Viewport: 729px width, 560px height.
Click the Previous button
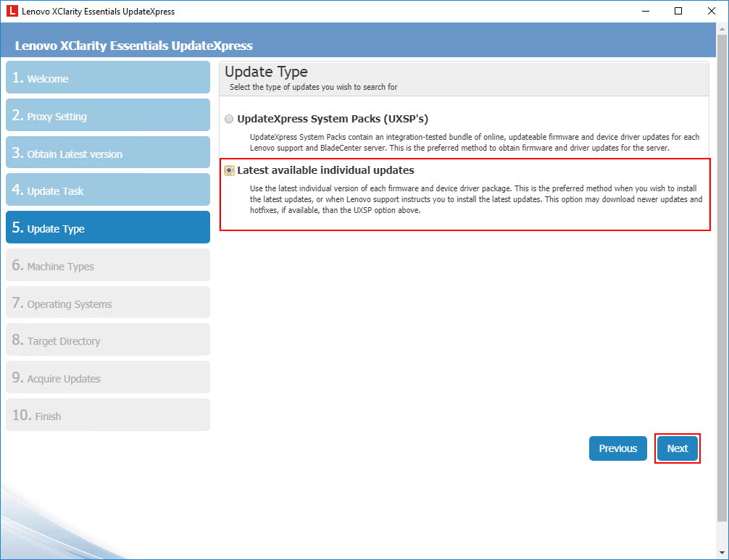(x=618, y=448)
